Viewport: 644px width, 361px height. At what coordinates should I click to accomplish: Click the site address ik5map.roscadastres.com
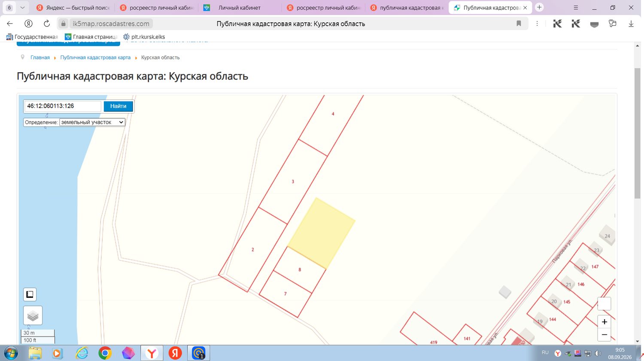click(x=111, y=24)
